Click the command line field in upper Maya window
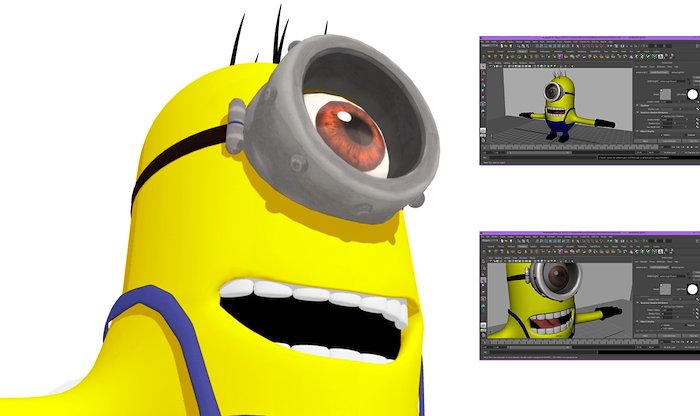 click(543, 158)
